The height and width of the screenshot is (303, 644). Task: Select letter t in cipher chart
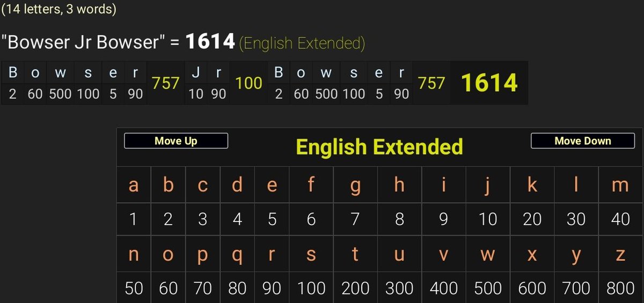point(355,254)
